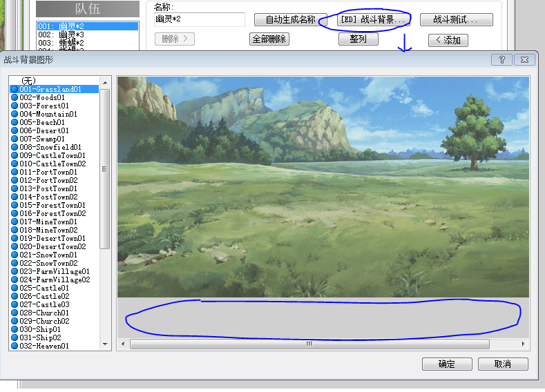Select 001-Grassland01 battleback entry
The image size is (545, 392).
pos(54,89)
